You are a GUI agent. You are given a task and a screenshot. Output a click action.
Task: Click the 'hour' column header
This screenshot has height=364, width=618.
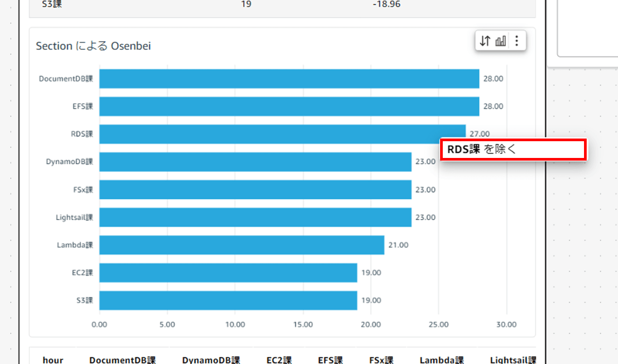(53, 360)
